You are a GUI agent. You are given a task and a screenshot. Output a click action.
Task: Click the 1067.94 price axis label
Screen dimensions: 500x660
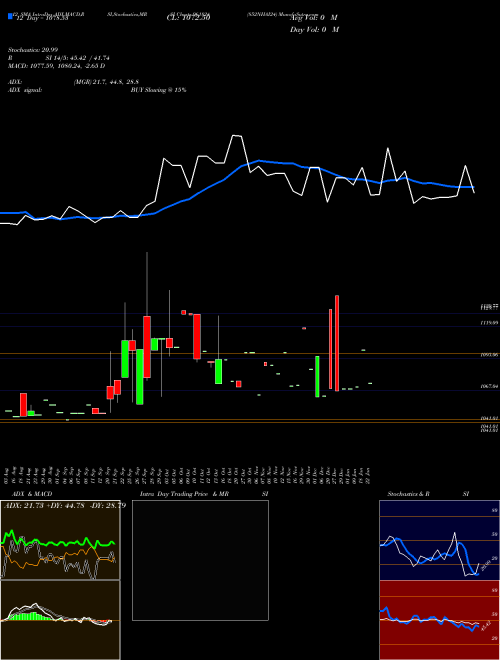tap(489, 386)
